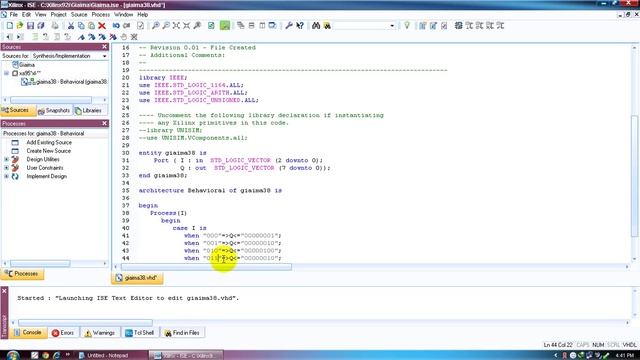Close the Transcript panel
The width and height of the screenshot is (640, 360).
(4, 291)
